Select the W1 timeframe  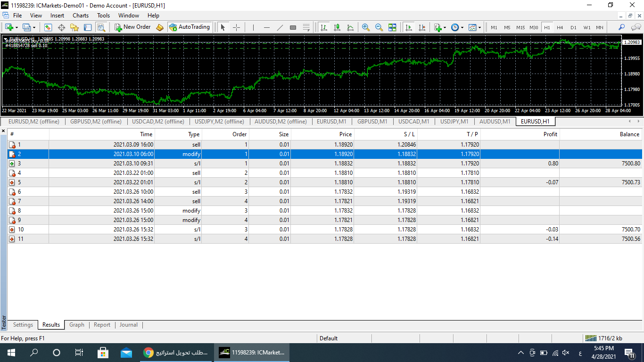tap(586, 27)
